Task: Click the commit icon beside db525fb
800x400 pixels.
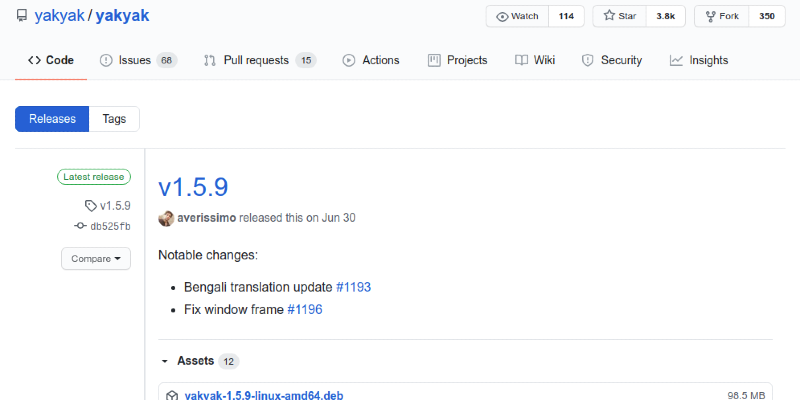Action: (80, 226)
